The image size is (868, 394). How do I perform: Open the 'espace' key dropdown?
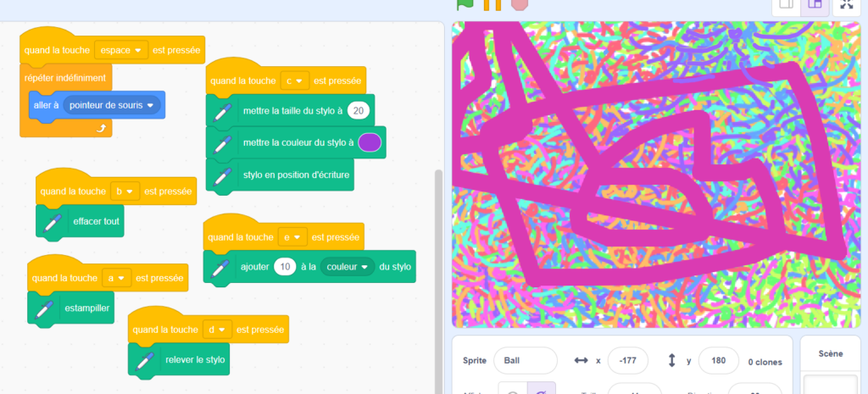[x=121, y=50]
